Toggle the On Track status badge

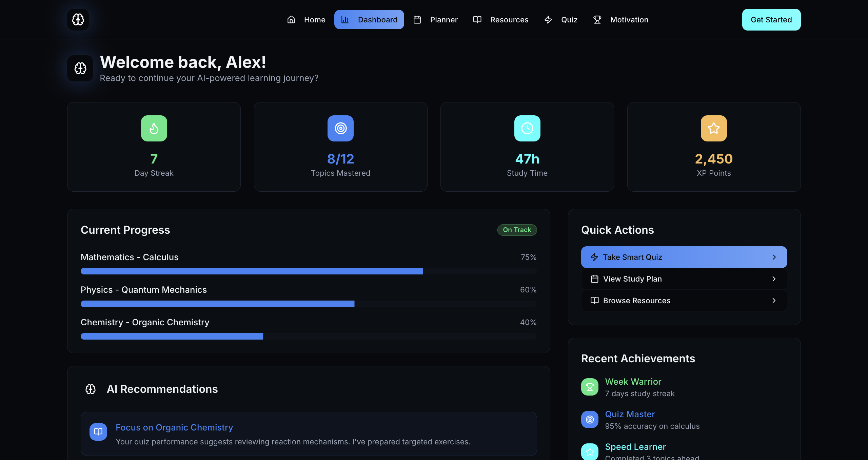517,230
